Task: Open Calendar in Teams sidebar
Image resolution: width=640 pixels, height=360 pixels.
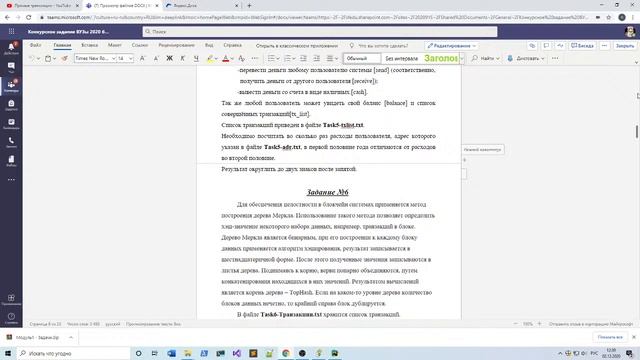Action: click(x=11, y=124)
